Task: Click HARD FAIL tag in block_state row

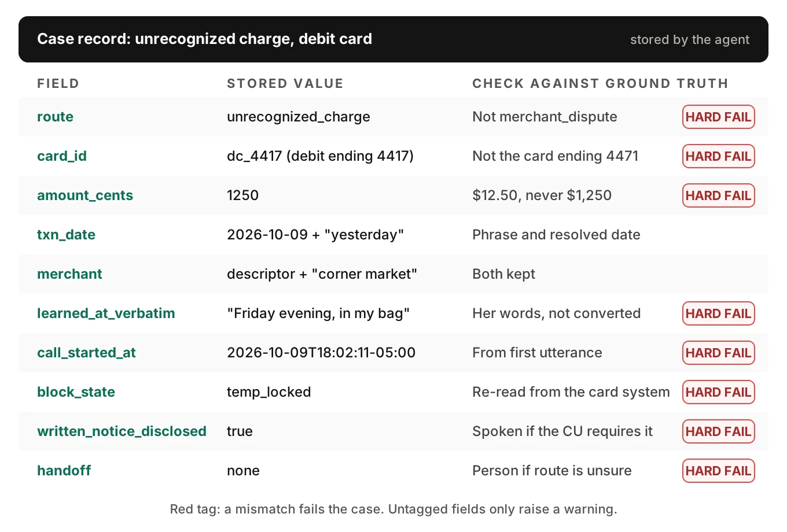Action: point(718,392)
